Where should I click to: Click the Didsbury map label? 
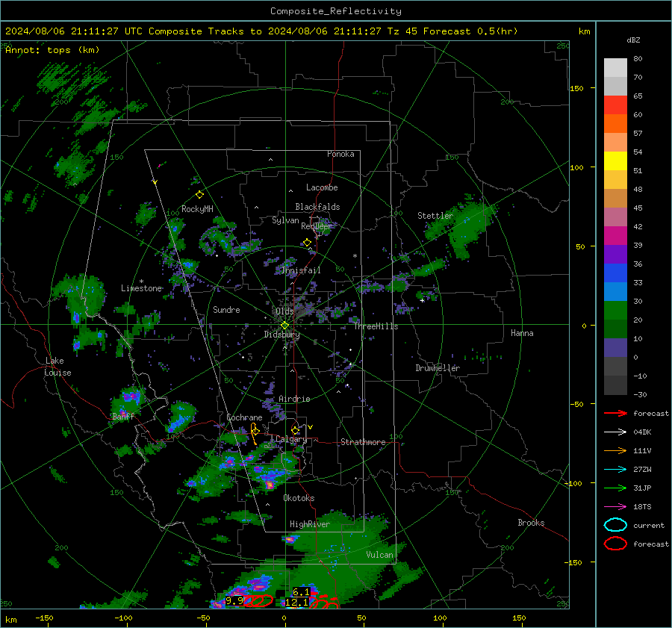(x=281, y=335)
